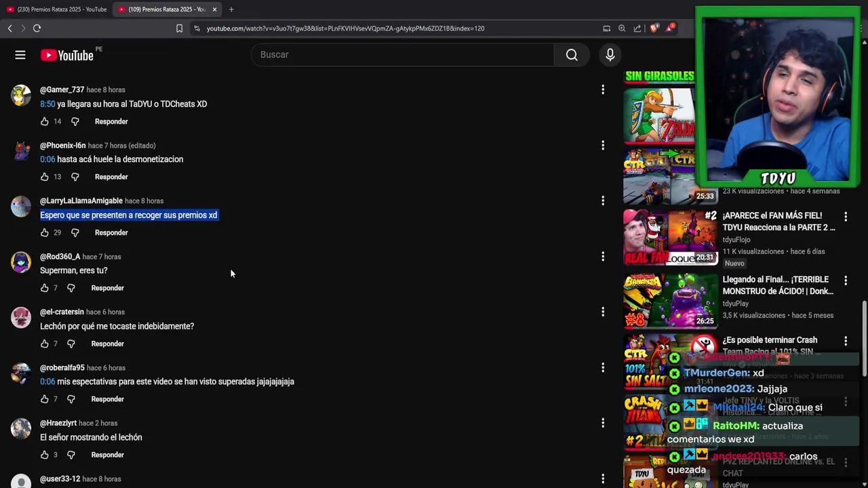Open options menu for @LarryLaLlamaAmigable comment
This screenshot has width=868, height=488.
coord(603,201)
